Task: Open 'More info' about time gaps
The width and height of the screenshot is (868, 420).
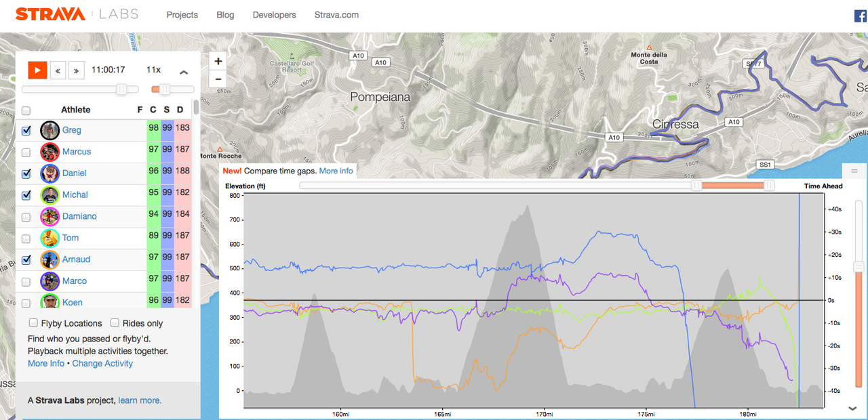Action: 336,171
